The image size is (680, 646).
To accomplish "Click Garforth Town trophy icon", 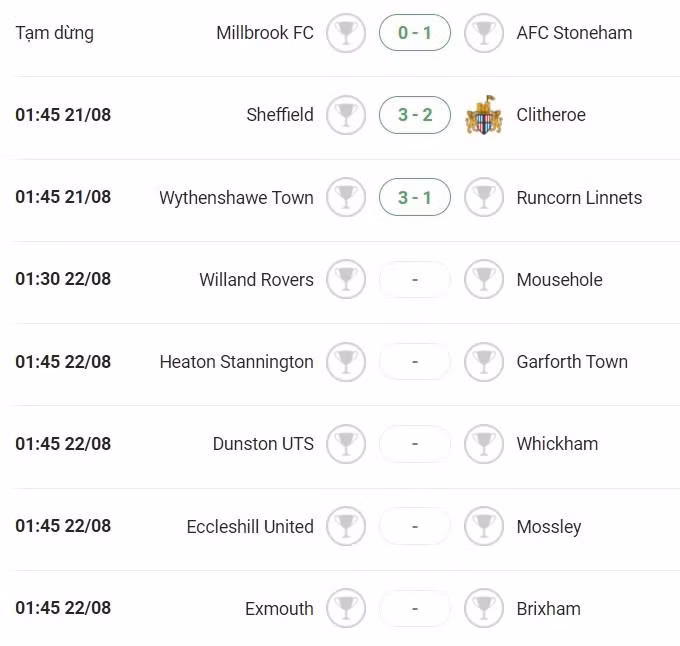I will (x=484, y=362).
